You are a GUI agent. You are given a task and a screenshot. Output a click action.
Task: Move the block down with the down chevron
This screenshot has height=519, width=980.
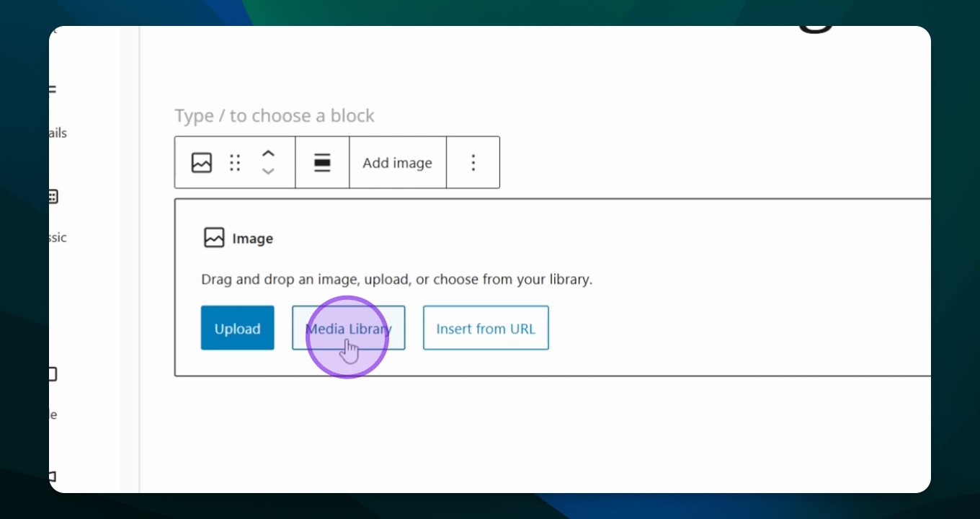[268, 172]
